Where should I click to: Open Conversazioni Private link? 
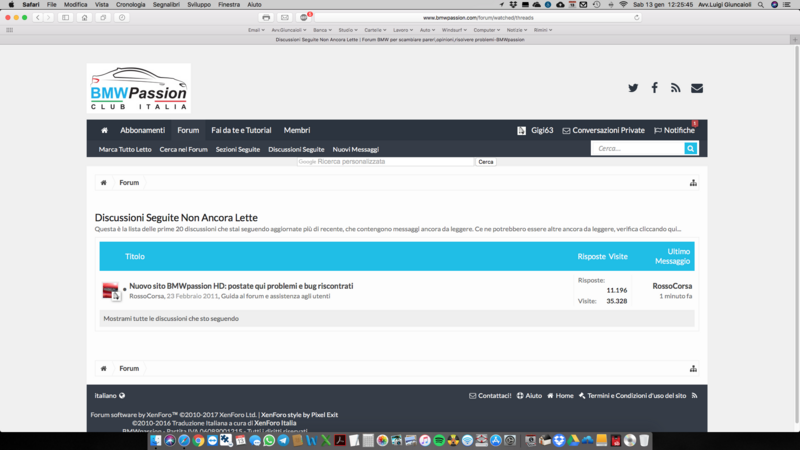[604, 130]
